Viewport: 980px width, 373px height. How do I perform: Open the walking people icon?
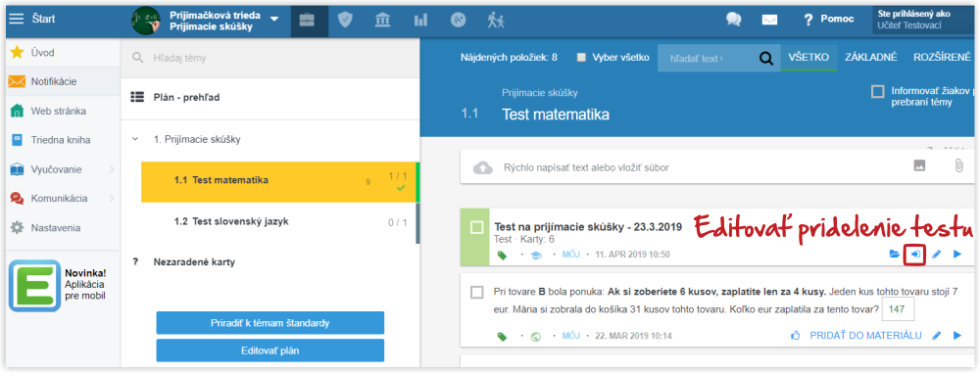coord(496,20)
